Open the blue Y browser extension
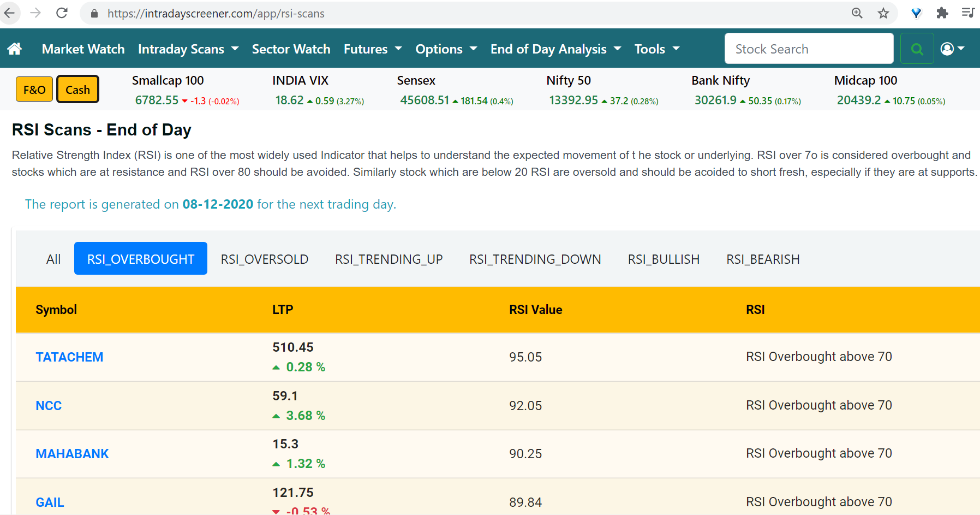980x515 pixels. [x=916, y=13]
